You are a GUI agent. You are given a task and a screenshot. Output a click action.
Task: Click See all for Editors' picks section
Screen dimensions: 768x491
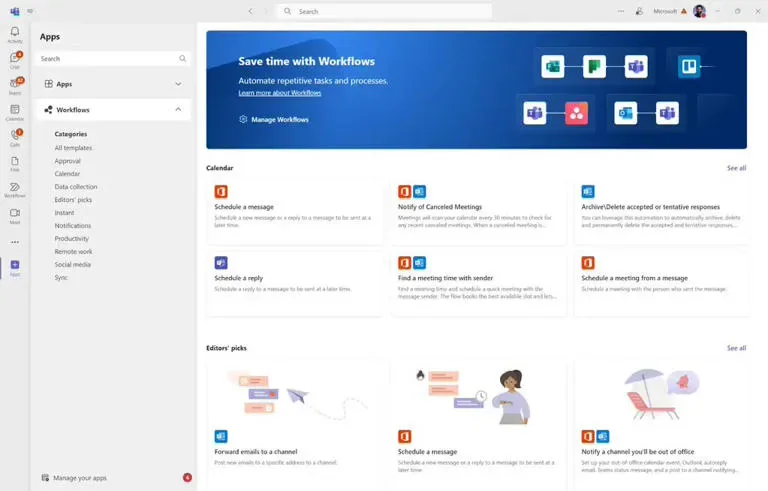[736, 348]
